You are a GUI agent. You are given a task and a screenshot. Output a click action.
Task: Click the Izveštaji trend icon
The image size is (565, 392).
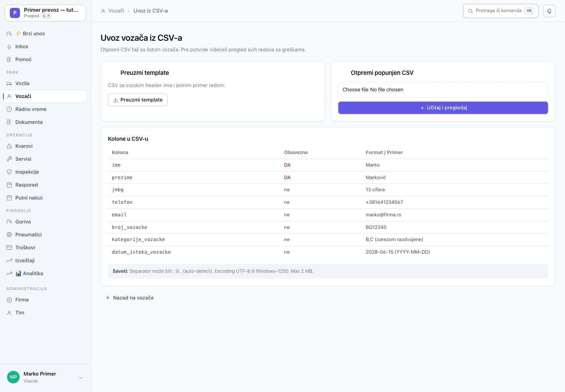click(9, 261)
